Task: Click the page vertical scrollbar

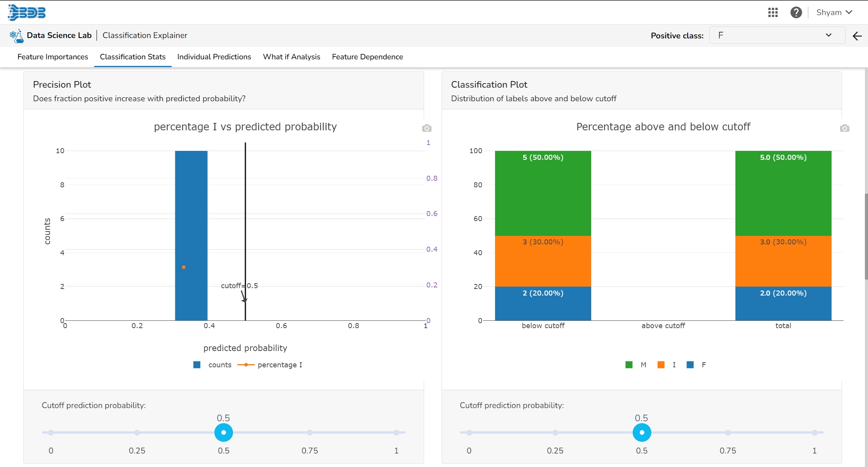Action: pyautogui.click(x=866, y=237)
